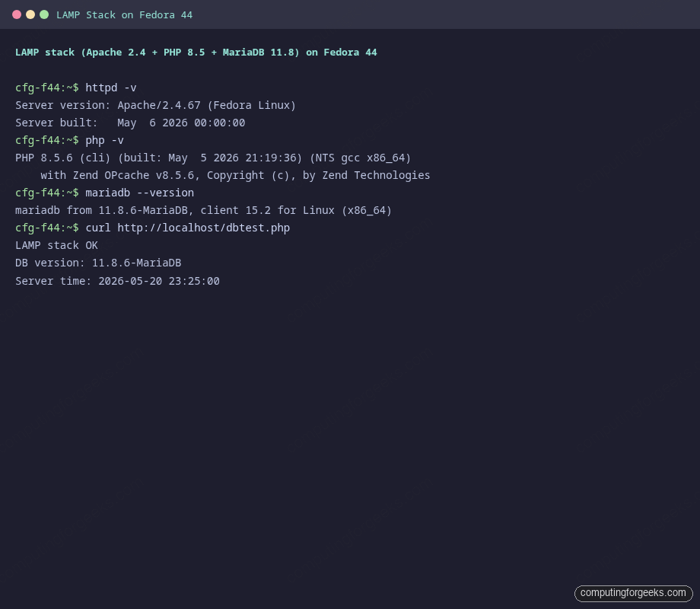This screenshot has width=700, height=609.
Task: Click the 'httpd -v' command
Action: tap(111, 88)
